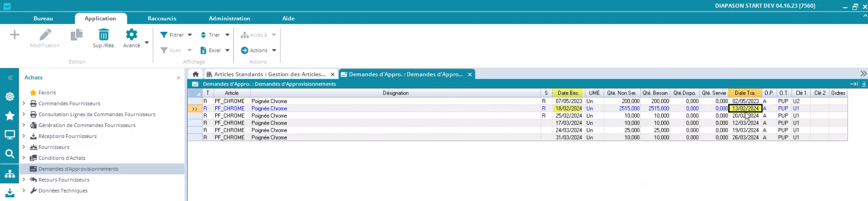The height and width of the screenshot is (201, 868).
Task: Switch to the Administration menu tab
Action: pos(229,18)
